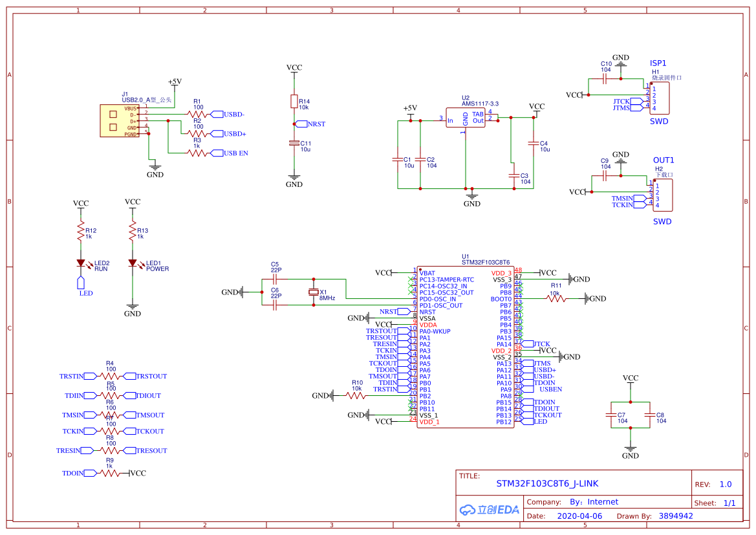Click the NRST net flag next to R14
This screenshot has width=756, height=535.
click(315, 124)
